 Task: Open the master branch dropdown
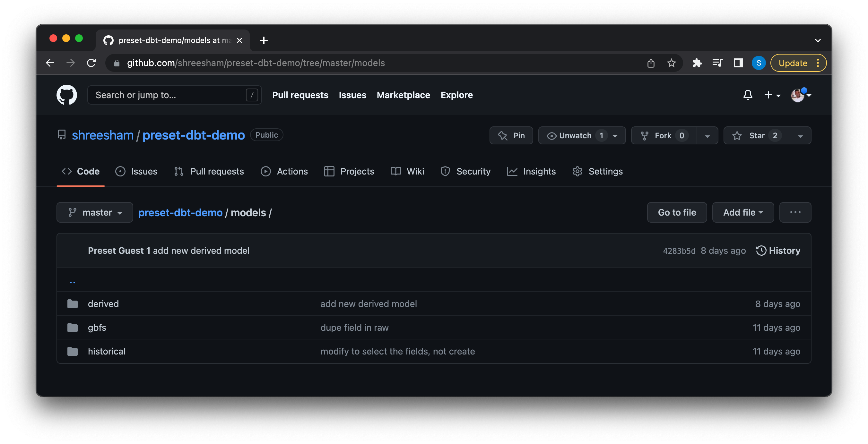click(x=95, y=212)
